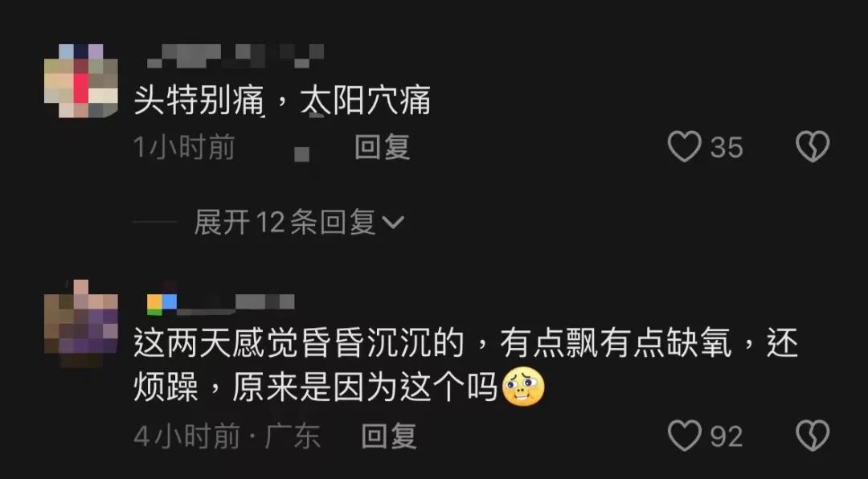Select the comment starting 这两天感觉昏昏沉沉的

click(x=465, y=366)
